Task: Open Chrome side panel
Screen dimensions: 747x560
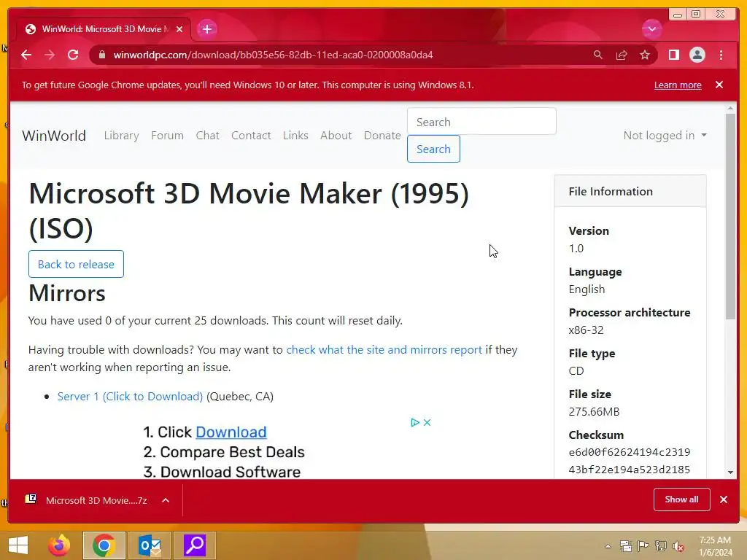Action: click(673, 55)
